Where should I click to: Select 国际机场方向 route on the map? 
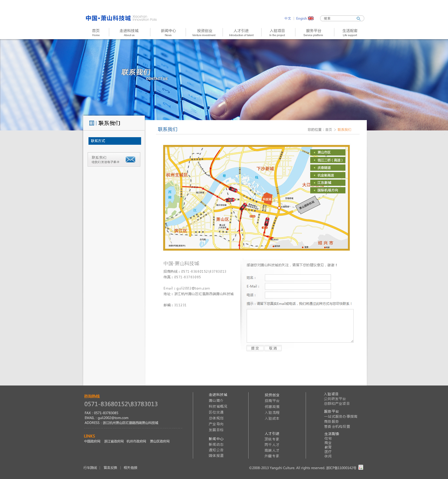tap(328, 190)
